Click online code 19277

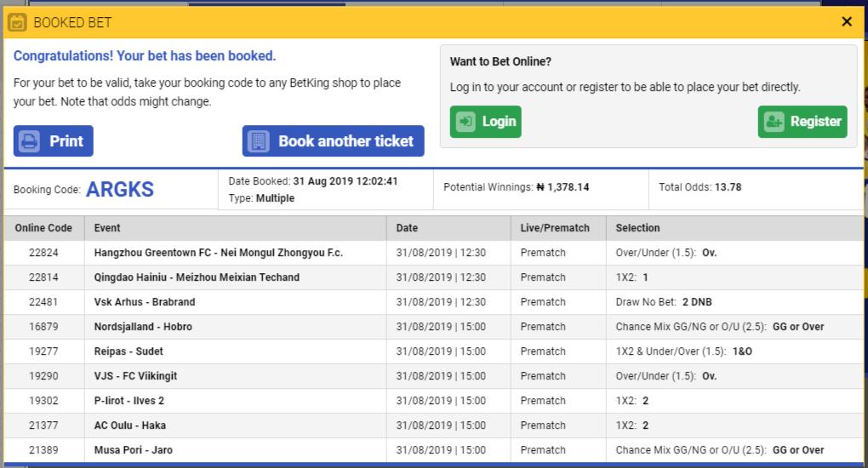[x=43, y=351]
